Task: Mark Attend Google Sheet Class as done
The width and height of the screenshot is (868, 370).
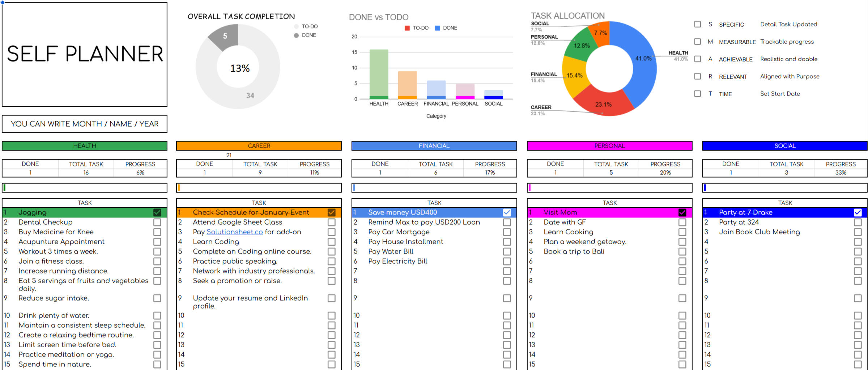Action: 331,222
